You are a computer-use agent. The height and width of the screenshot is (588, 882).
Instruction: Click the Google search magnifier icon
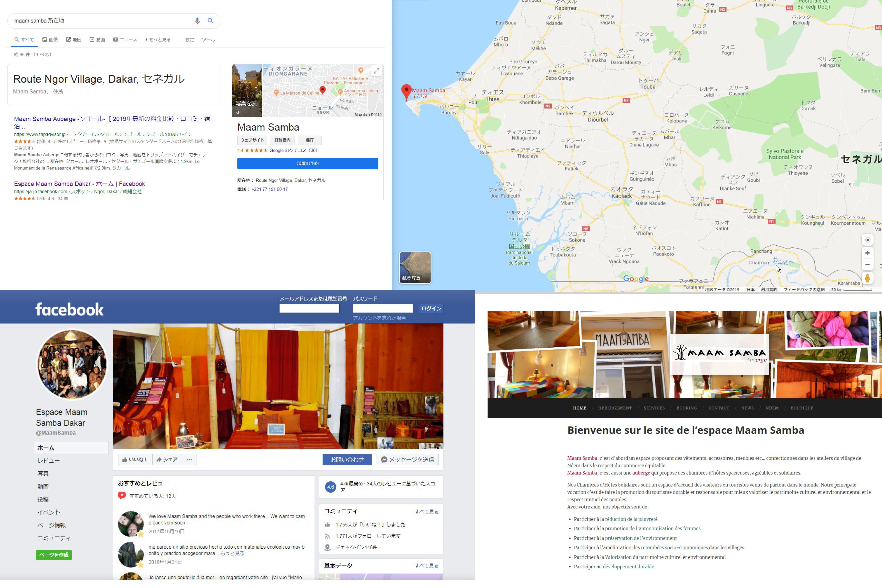click(x=210, y=21)
